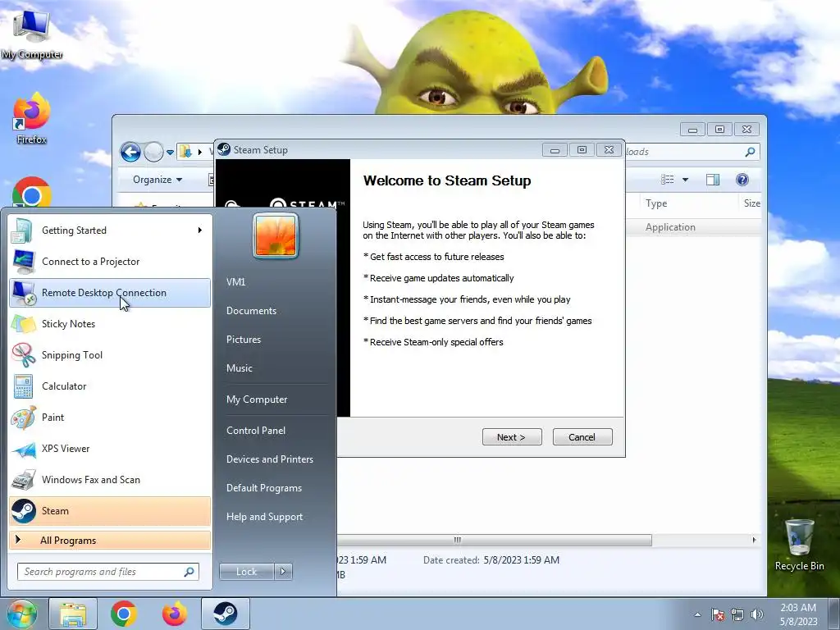Open My Computer in Start menu right pane

(257, 399)
